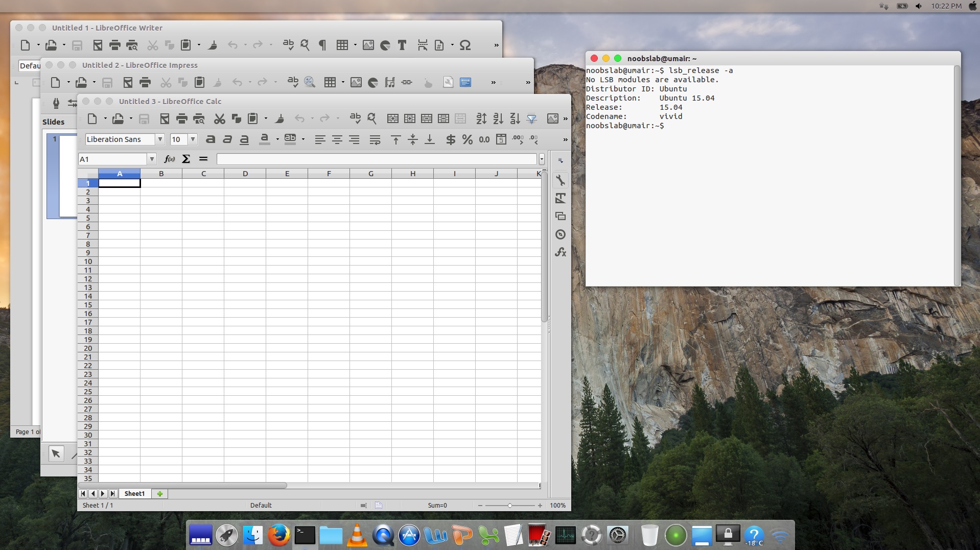This screenshot has width=980, height=550.
Task: Center horizontally in Calc formatting bar
Action: 337,140
